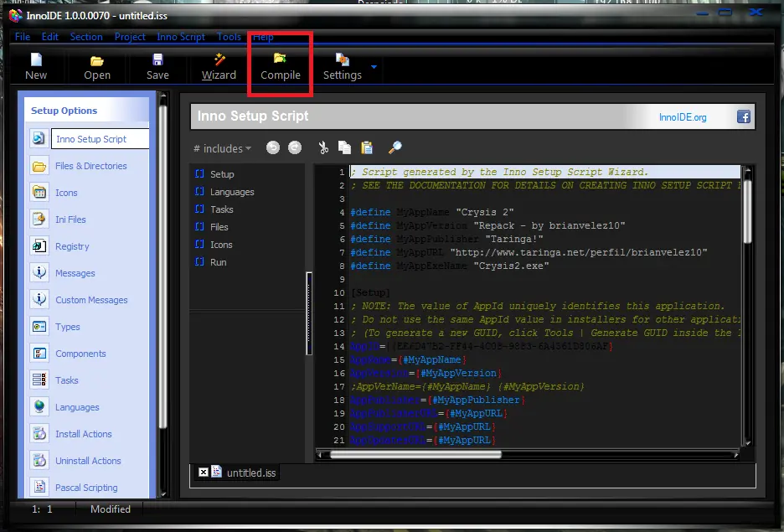Open the find magnifier tool
The height and width of the screenshot is (532, 784).
[395, 147]
